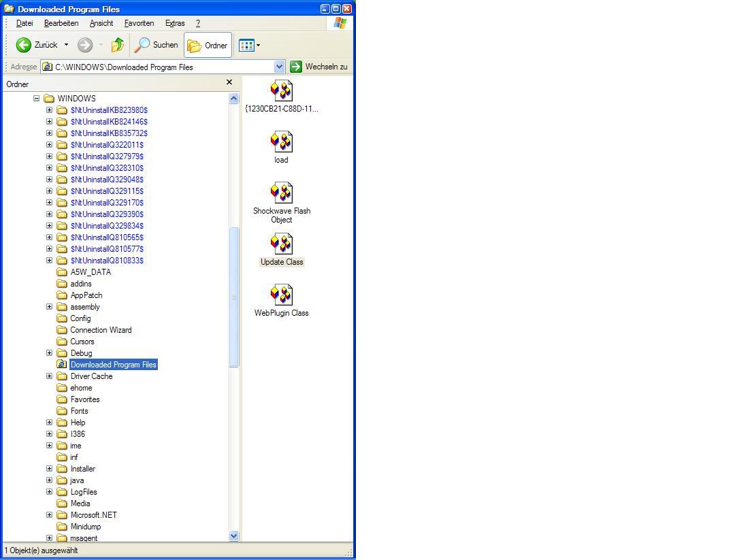Screen dimensions: 754x560
Task: Expand the Help folder node
Action: point(49,423)
